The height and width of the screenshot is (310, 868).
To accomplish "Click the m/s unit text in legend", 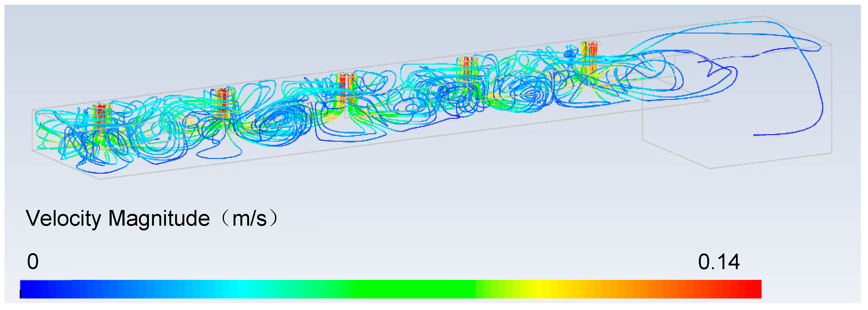I will click(x=249, y=218).
